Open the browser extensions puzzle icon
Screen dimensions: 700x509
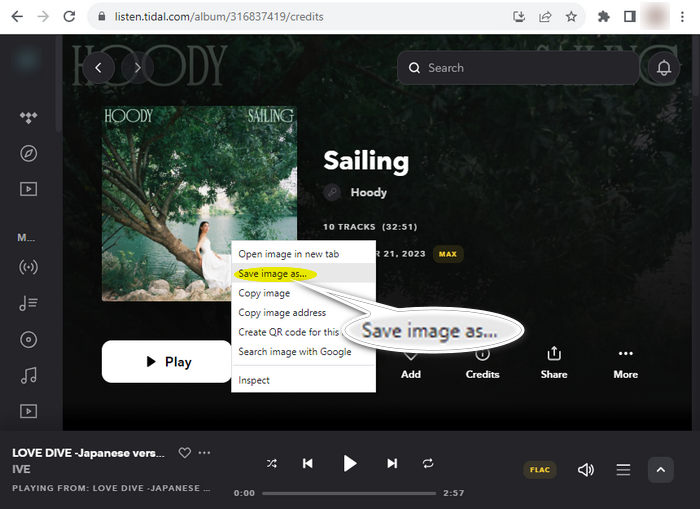coord(604,17)
